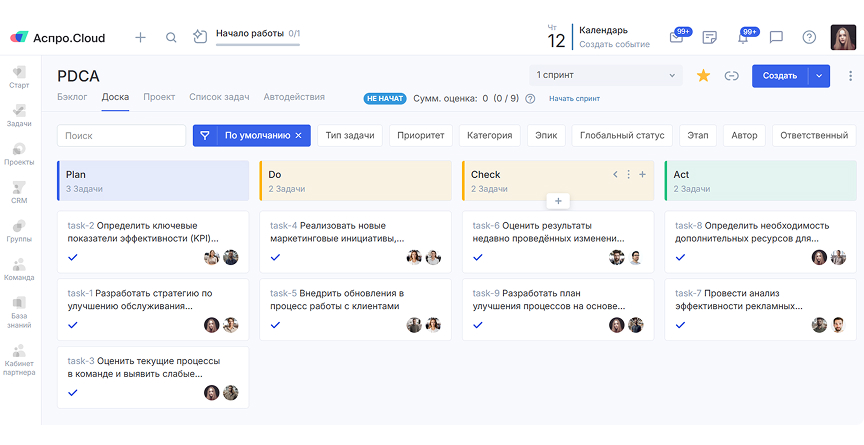Screen dimensions: 864x445
Task: Mark project with the star favorite icon
Action: point(703,75)
